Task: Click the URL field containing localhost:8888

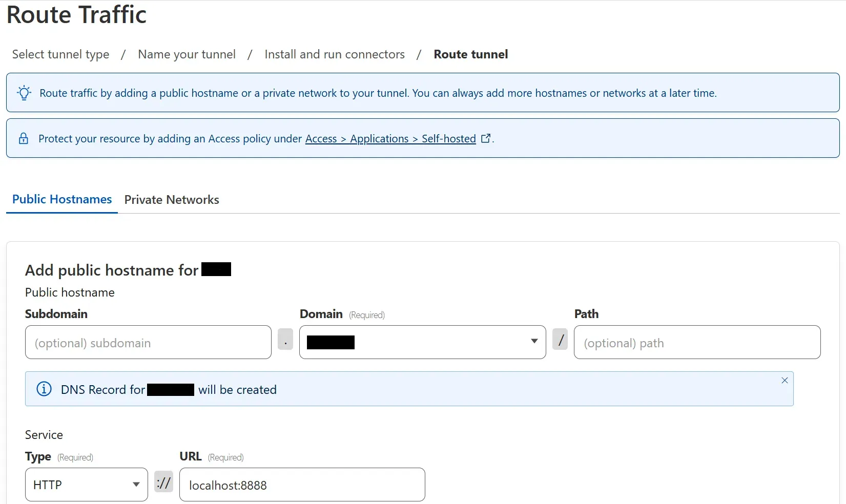Action: 302,485
